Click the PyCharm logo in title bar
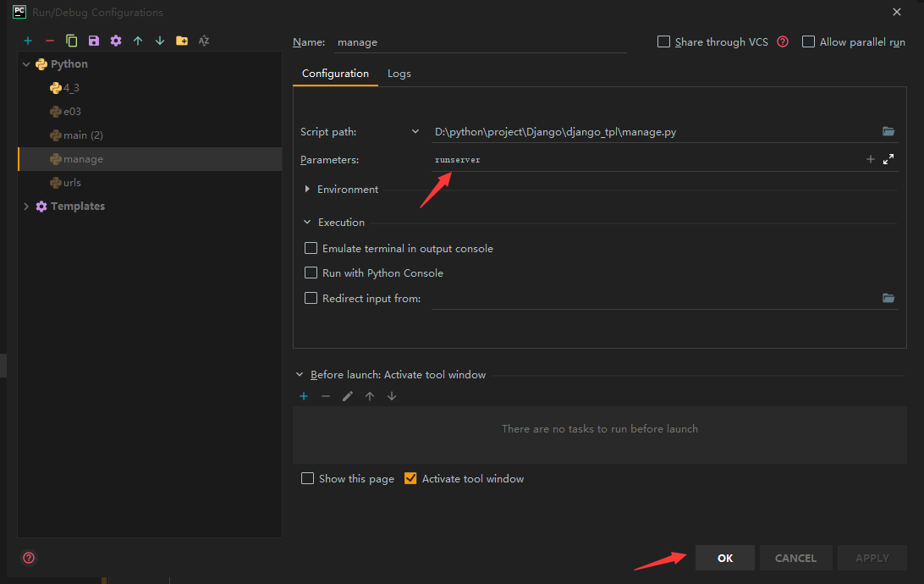Image resolution: width=924 pixels, height=584 pixels. point(19,12)
